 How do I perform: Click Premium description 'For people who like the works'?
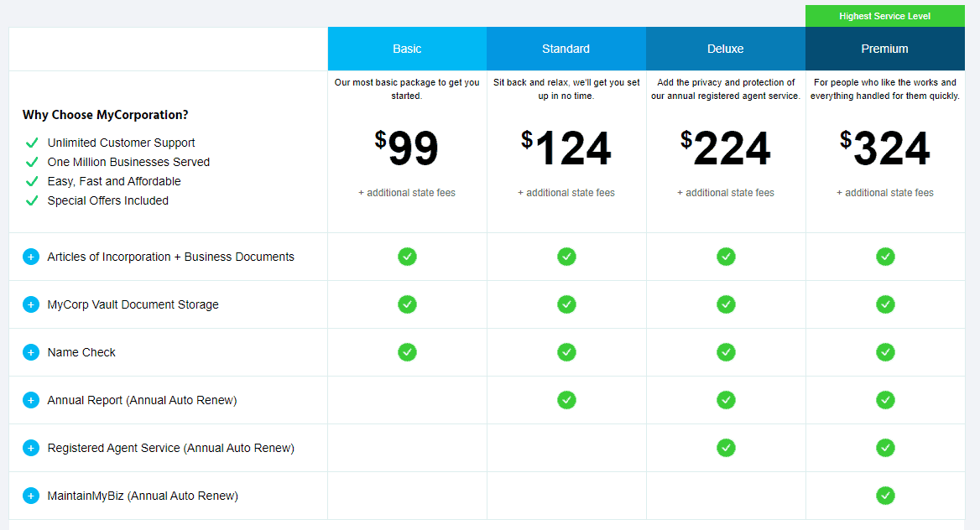885,89
